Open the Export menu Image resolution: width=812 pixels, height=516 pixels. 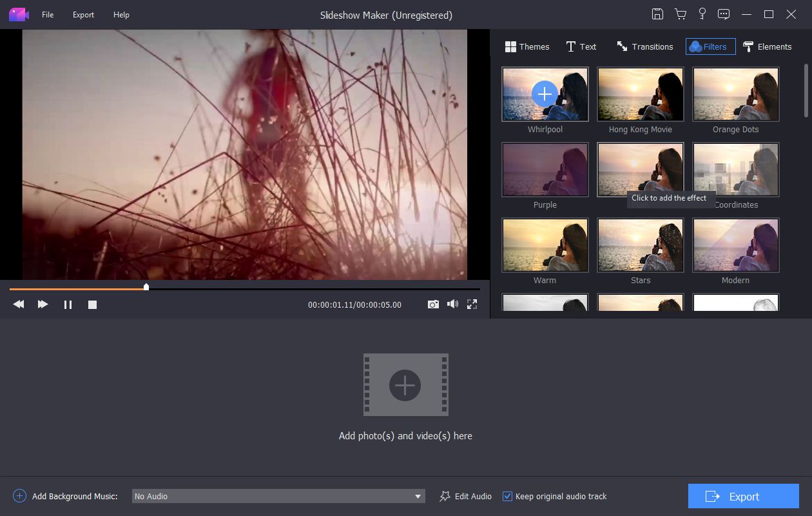83,14
